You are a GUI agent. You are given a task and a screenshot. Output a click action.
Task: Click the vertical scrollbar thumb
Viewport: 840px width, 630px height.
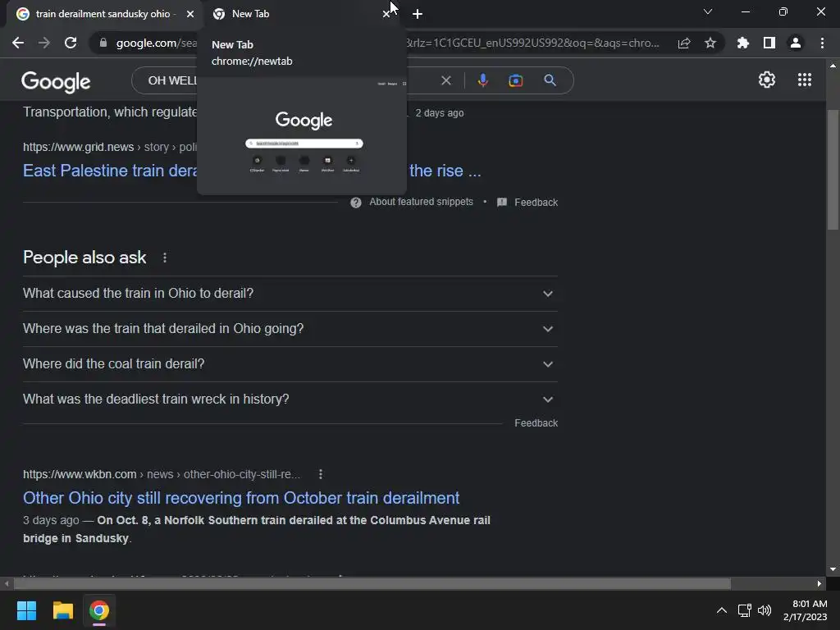coord(833,170)
